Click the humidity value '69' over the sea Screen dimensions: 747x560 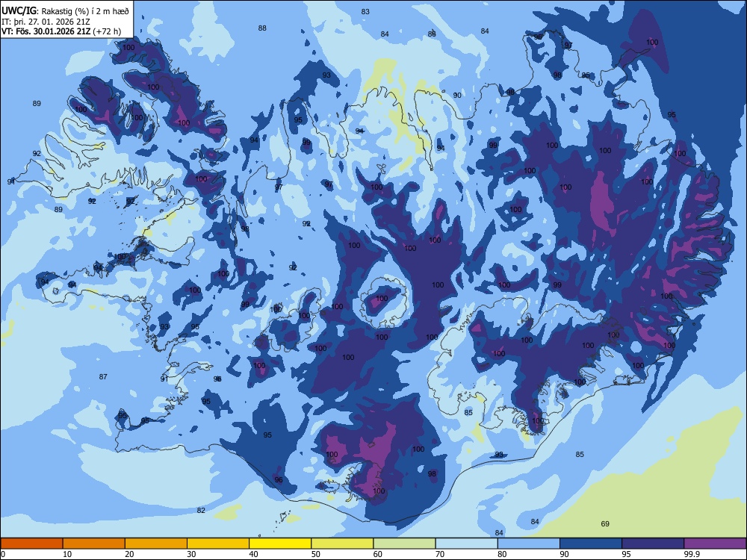(x=605, y=524)
